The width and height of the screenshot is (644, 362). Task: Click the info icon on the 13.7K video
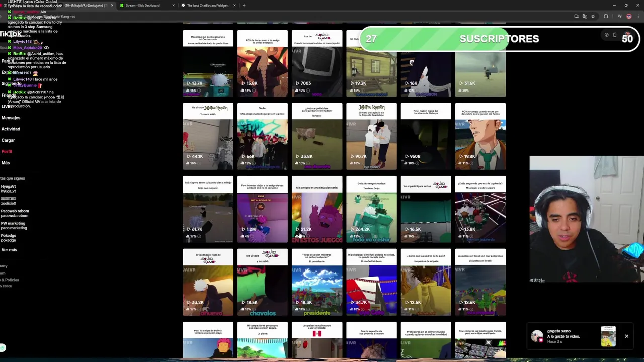199,90
